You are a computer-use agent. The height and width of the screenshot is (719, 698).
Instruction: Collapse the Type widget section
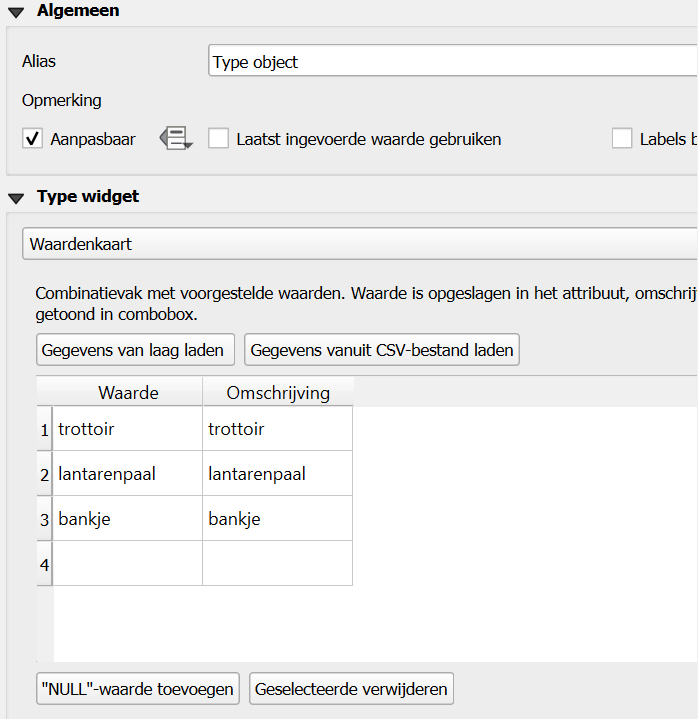[x=17, y=197]
